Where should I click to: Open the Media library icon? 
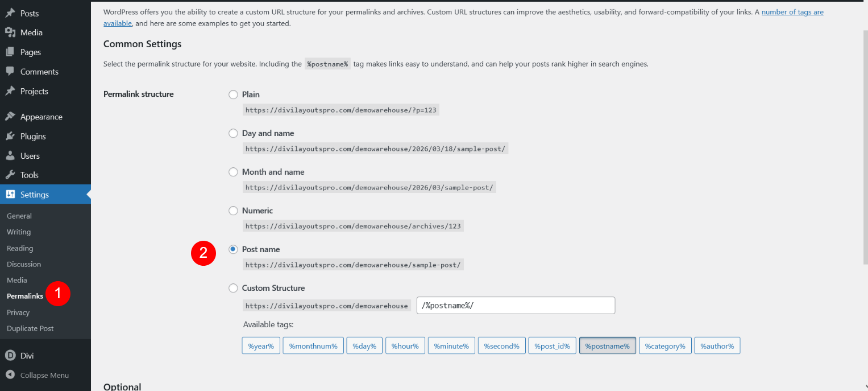pyautogui.click(x=10, y=32)
